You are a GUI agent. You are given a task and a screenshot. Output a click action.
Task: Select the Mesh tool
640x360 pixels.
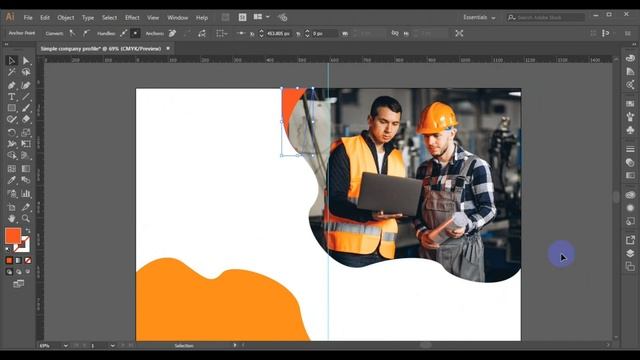(11, 169)
